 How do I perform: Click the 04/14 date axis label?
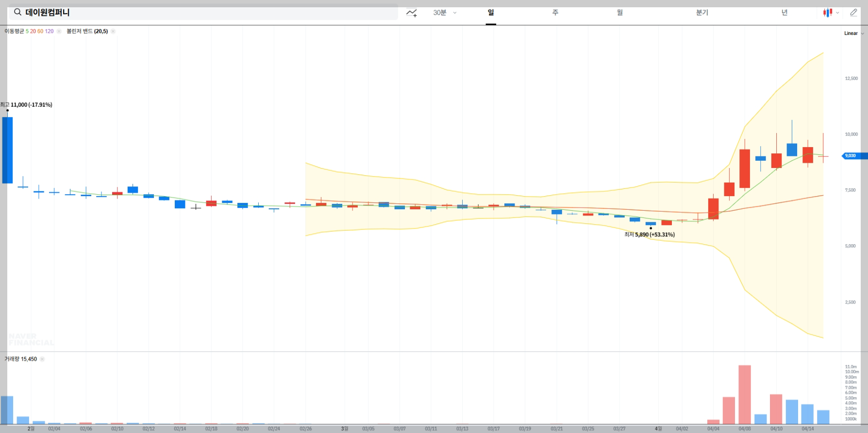808,429
